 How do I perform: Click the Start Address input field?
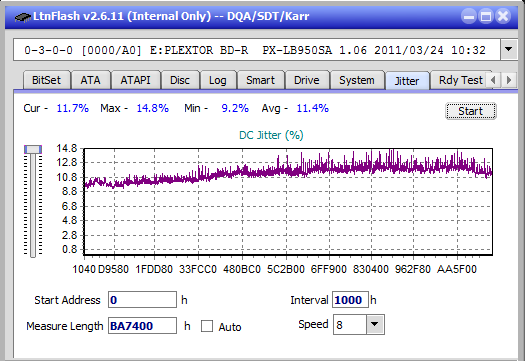(x=142, y=300)
